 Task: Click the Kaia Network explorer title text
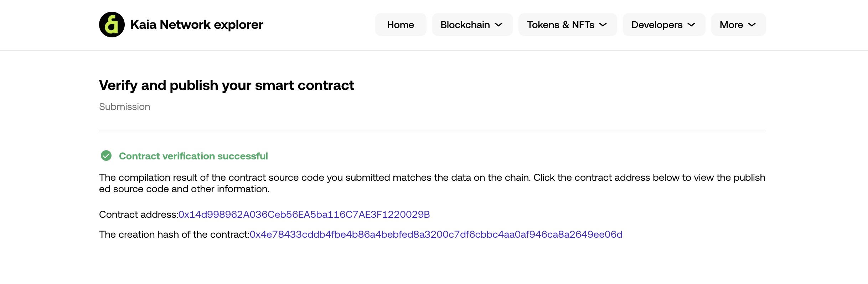point(197,25)
